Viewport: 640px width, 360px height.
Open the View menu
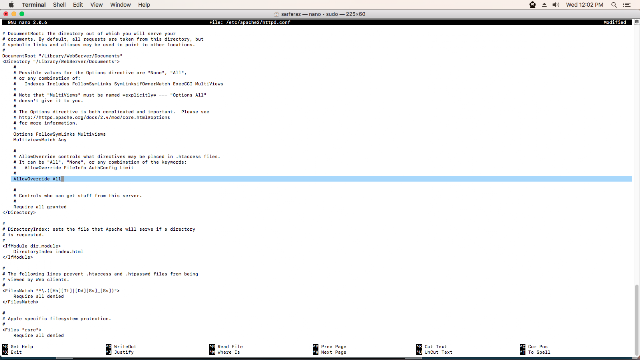(x=96, y=5)
